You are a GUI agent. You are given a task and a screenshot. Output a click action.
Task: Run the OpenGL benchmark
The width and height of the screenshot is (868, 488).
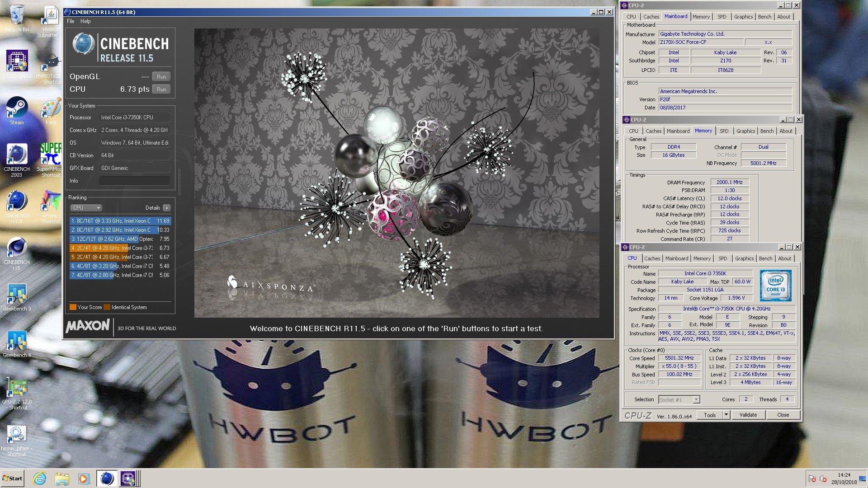click(161, 77)
